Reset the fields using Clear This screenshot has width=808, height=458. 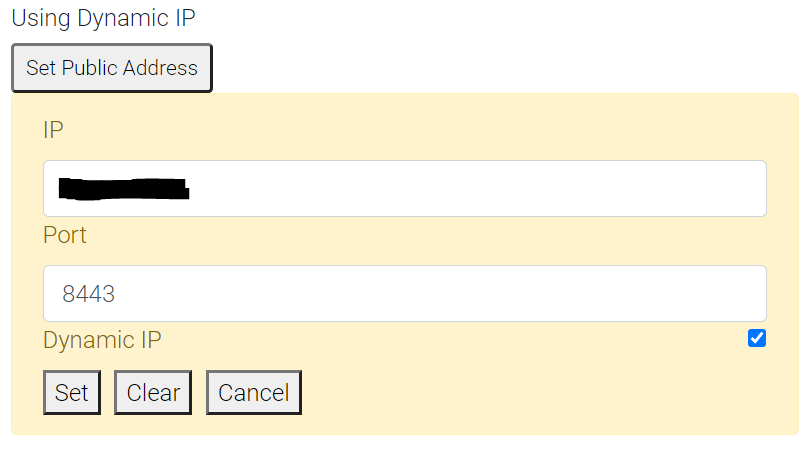tap(153, 392)
